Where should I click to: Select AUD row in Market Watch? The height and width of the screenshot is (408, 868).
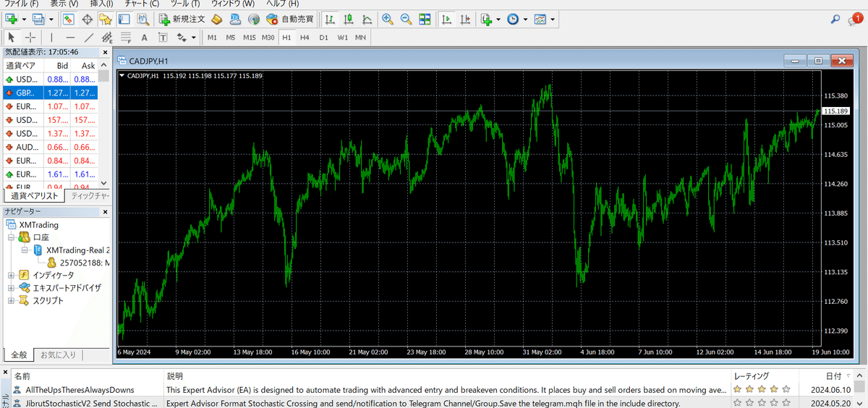(x=50, y=147)
